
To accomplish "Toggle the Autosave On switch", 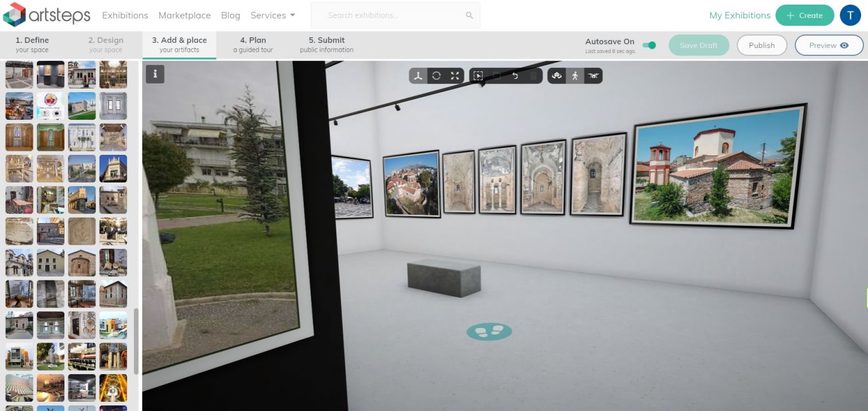I will coord(649,45).
